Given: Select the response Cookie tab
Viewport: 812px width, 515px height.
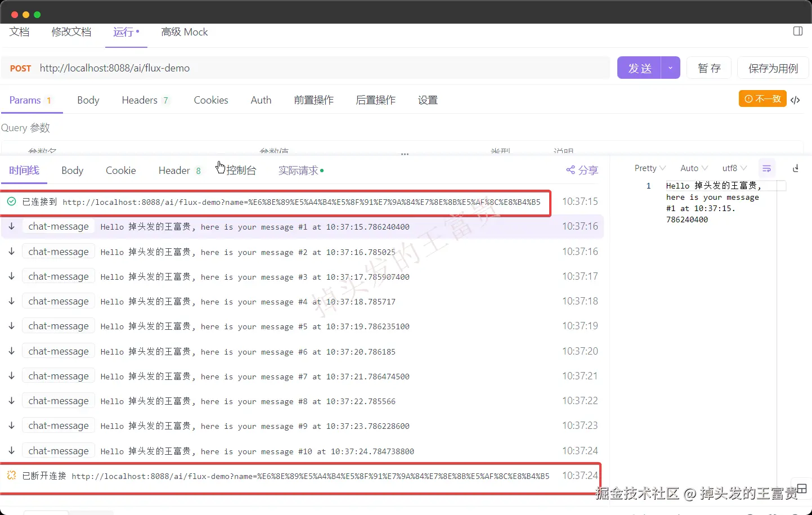Looking at the screenshot, I should pyautogui.click(x=121, y=171).
